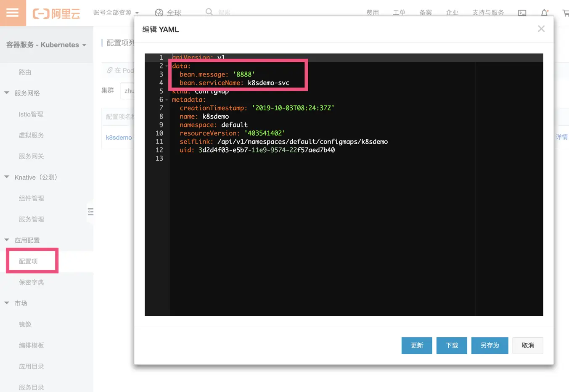Screen dimensions: 569x392
Task: Click the k8sdemo-svc service name value
Action: click(x=268, y=83)
